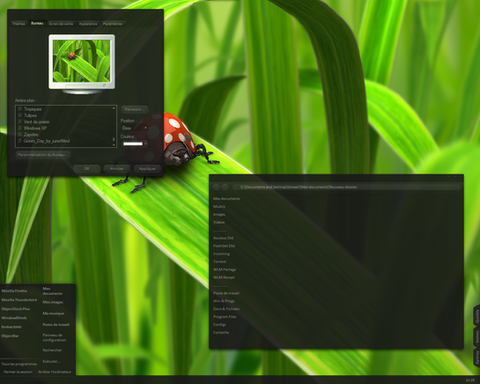Click Personnalisation du Bureau button
480x384 pixels.
[43, 155]
